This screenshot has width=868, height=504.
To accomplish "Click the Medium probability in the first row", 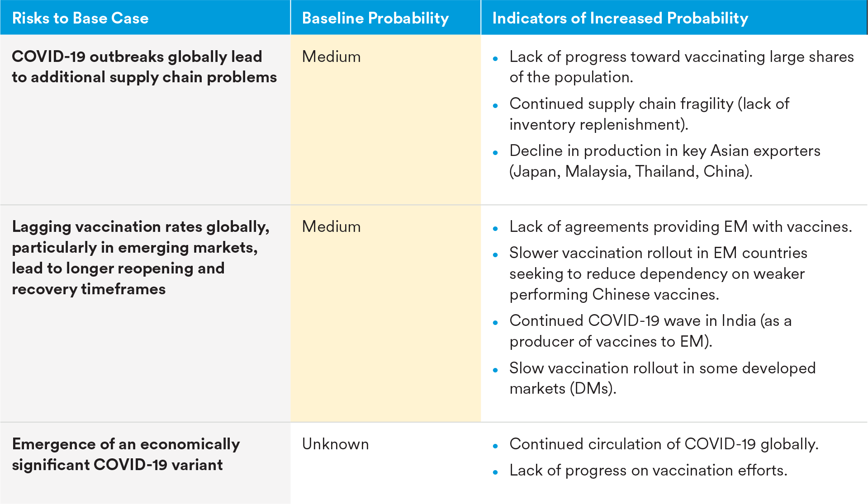I will [331, 57].
